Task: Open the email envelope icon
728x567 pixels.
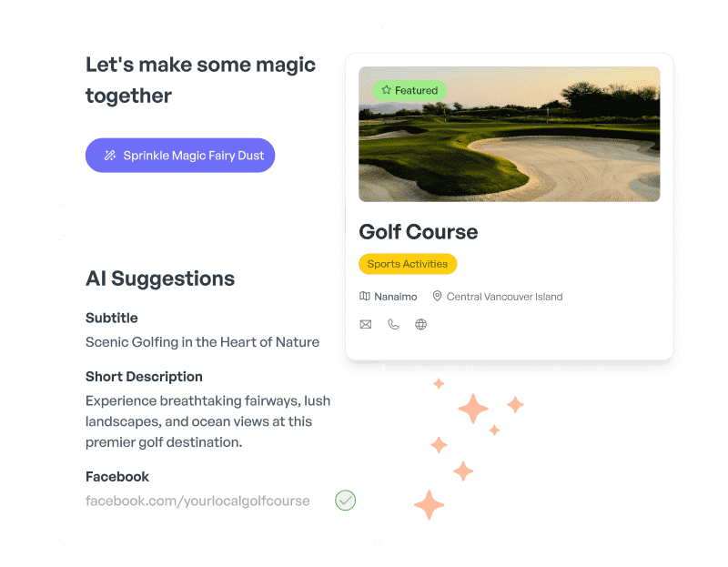Action: tap(366, 324)
